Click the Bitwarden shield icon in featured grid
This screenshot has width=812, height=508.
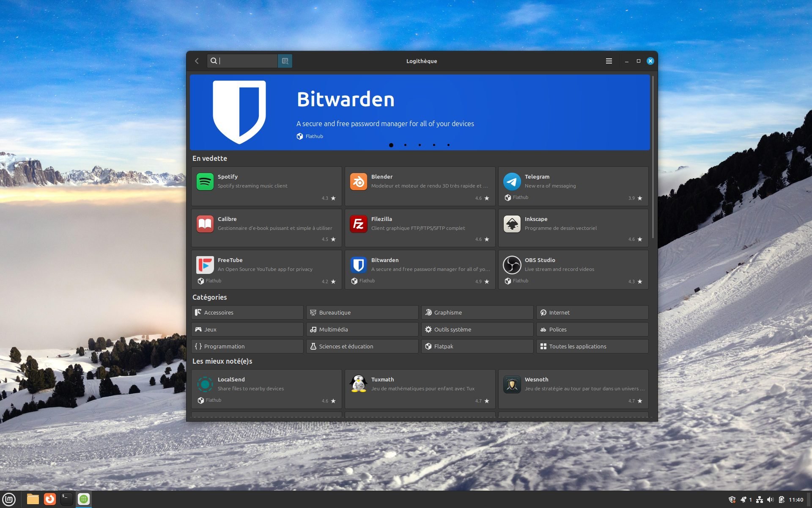click(359, 265)
